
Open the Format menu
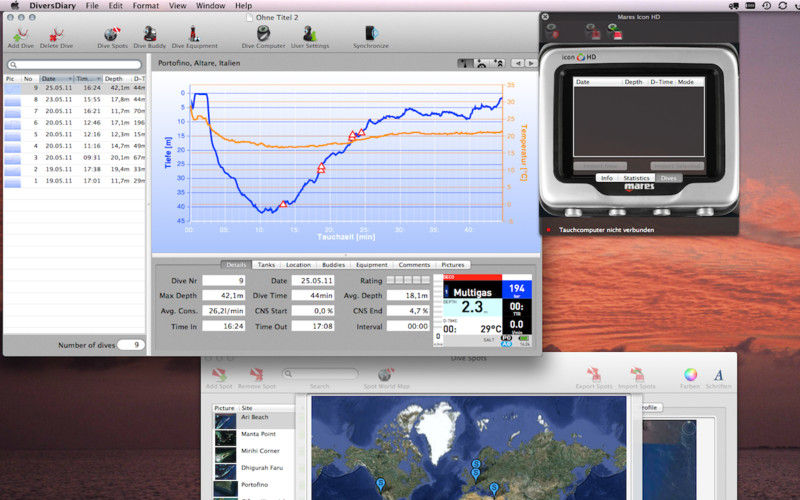pos(146,6)
